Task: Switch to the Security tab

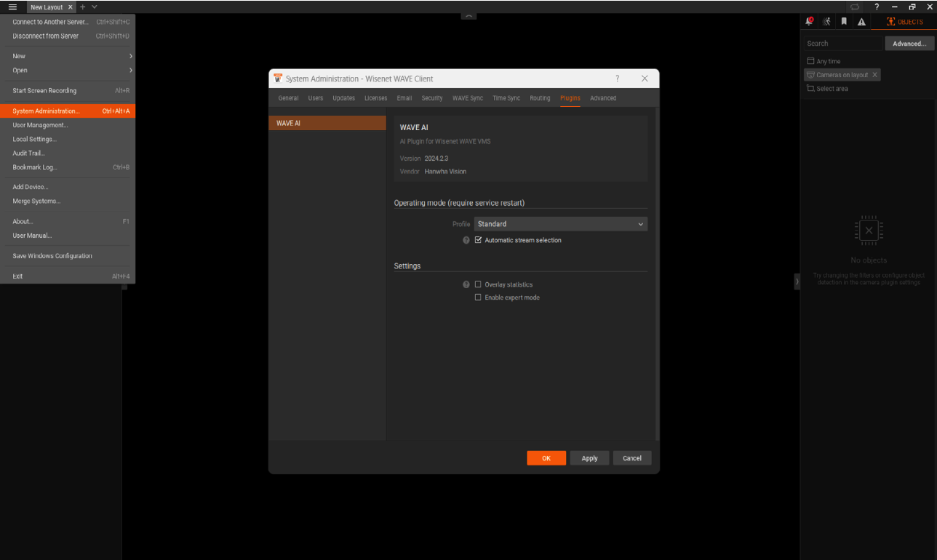Action: [432, 98]
